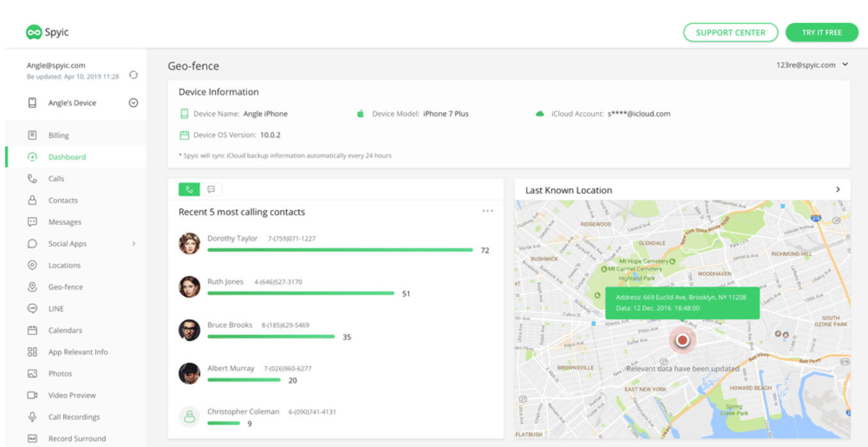Viewport: 868px width, 447px height.
Task: Click the Contacts person icon in sidebar
Action: [x=32, y=200]
